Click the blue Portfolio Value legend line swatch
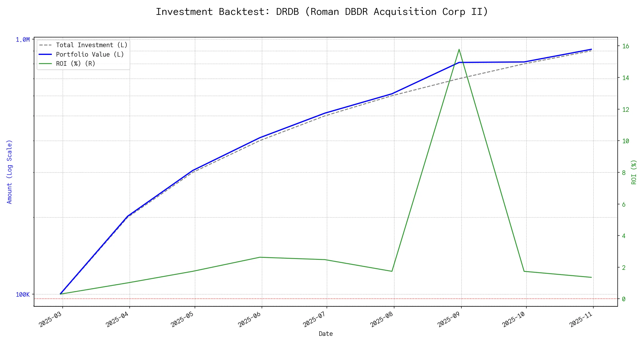The height and width of the screenshot is (343, 644). (x=46, y=55)
